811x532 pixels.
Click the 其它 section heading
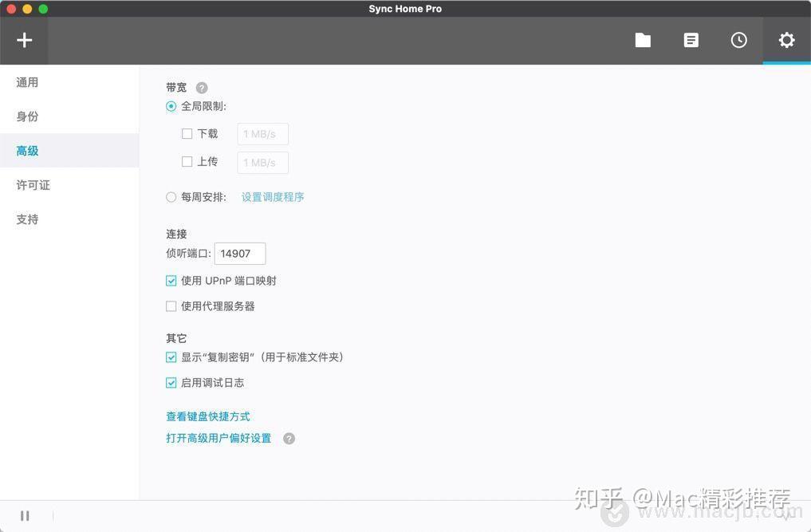(176, 338)
